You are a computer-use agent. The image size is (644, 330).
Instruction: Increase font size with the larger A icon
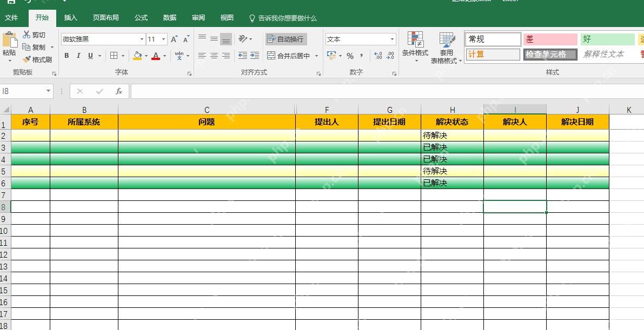174,39
